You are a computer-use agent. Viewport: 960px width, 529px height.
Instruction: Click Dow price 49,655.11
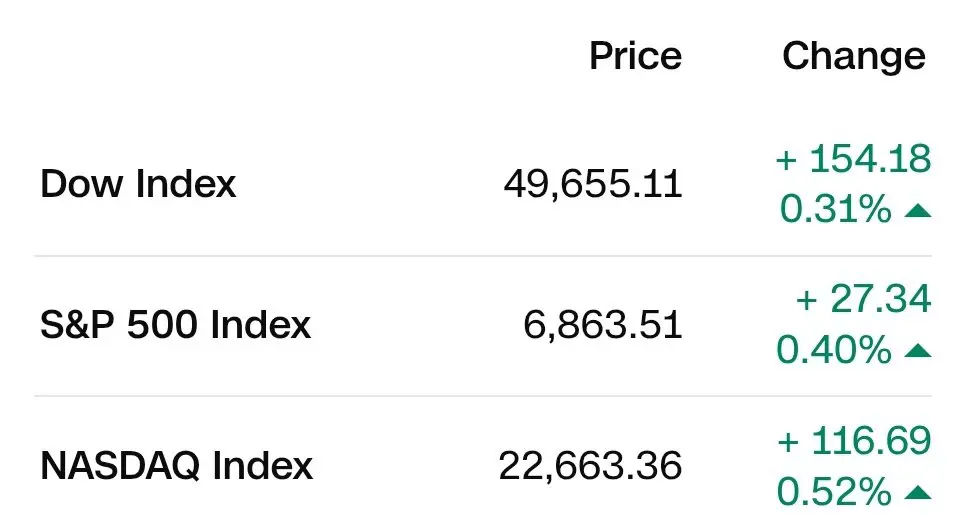[593, 184]
